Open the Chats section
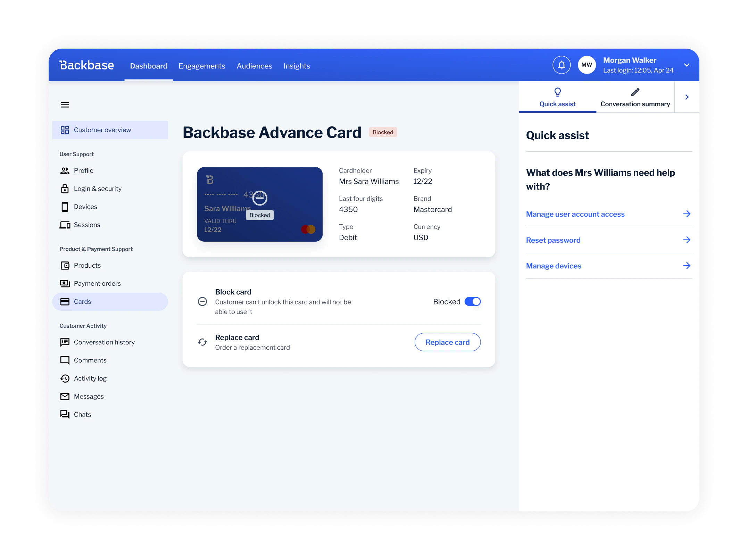The image size is (748, 560). click(x=83, y=414)
